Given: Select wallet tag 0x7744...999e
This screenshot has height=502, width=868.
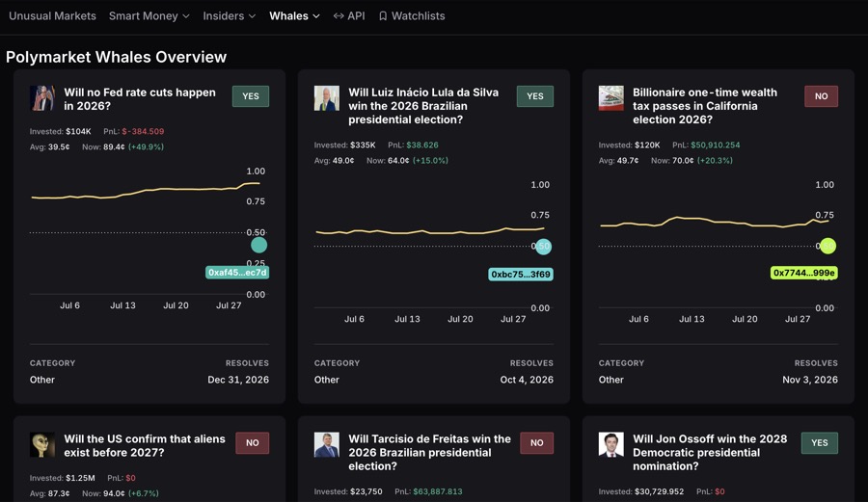Looking at the screenshot, I should pos(803,273).
